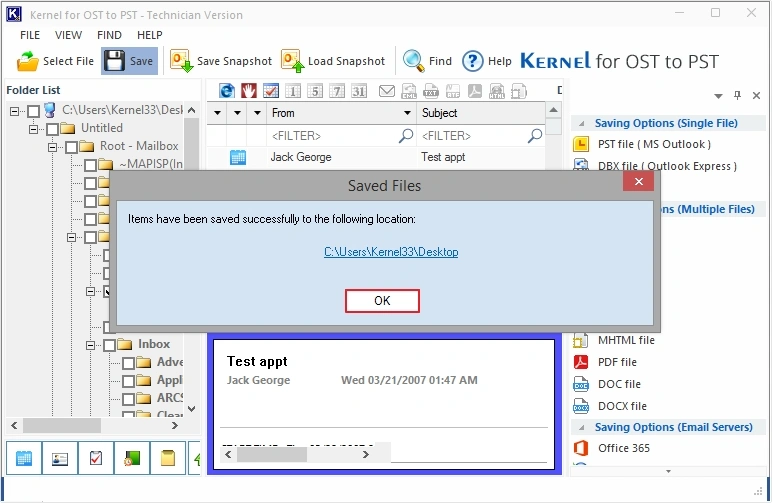Choose DOCX file saving option
The image size is (772, 503).
tap(610, 406)
